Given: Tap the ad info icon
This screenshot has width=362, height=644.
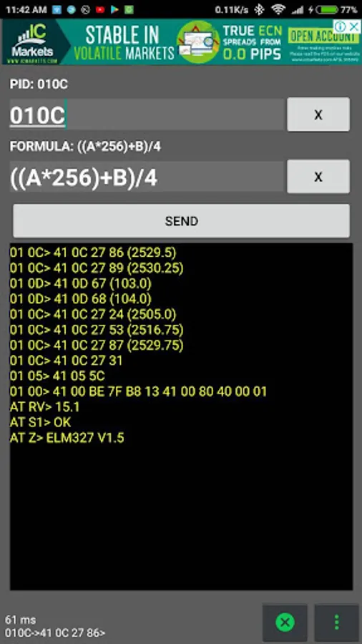Looking at the screenshot, I should click(341, 26).
